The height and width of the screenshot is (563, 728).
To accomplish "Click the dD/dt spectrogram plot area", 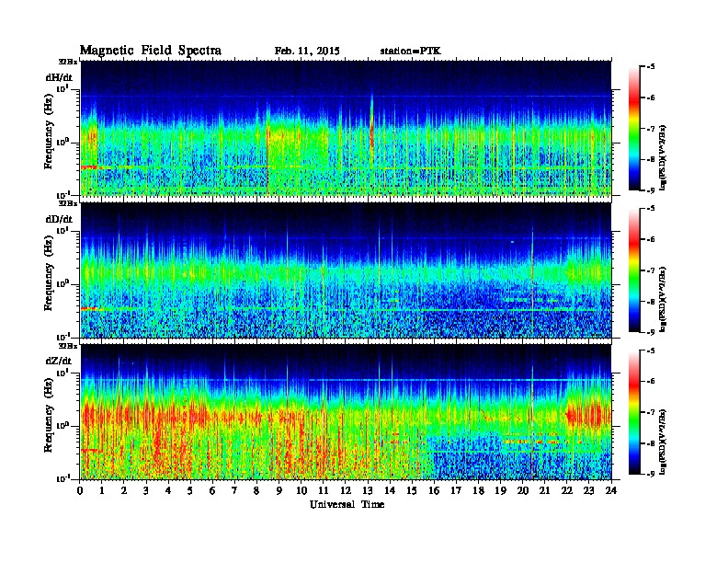I will [346, 270].
